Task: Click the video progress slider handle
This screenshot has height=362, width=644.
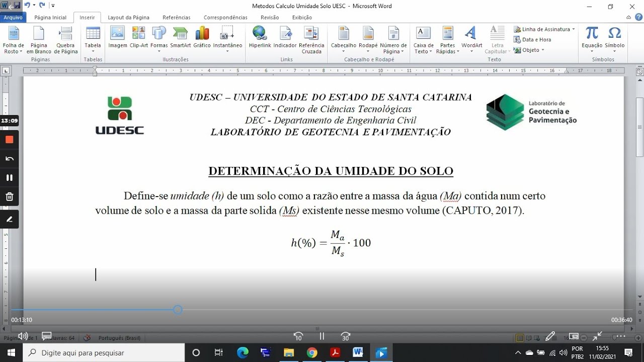Action: [x=178, y=310]
